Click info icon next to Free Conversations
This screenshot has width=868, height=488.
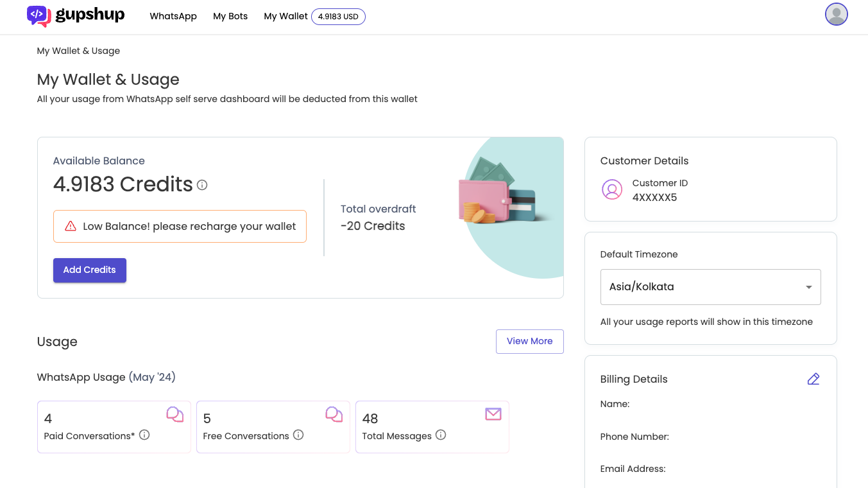tap(298, 435)
